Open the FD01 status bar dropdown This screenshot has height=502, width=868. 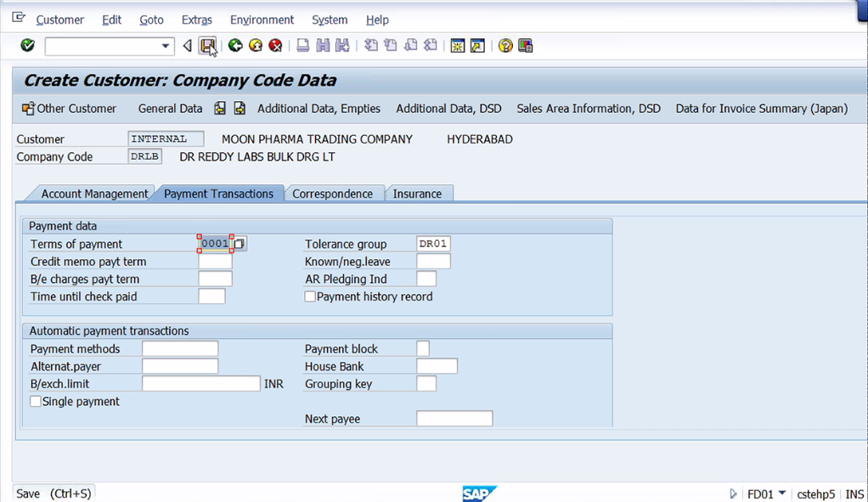pos(782,493)
